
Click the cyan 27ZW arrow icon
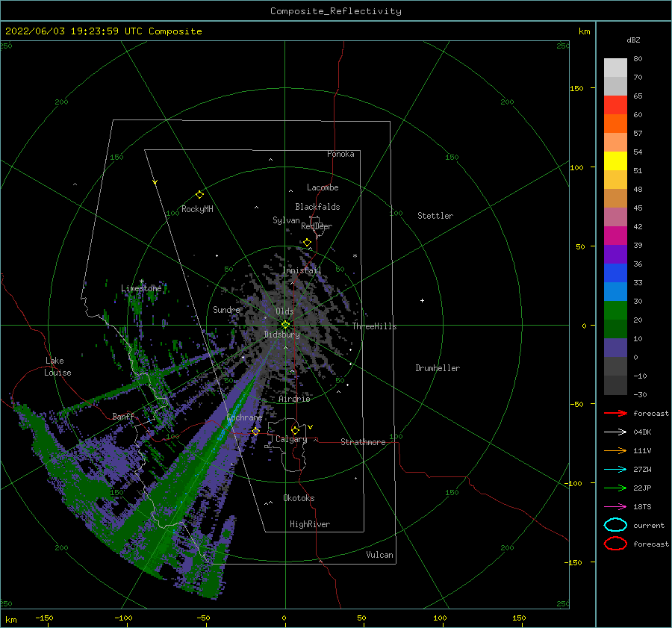click(x=615, y=470)
